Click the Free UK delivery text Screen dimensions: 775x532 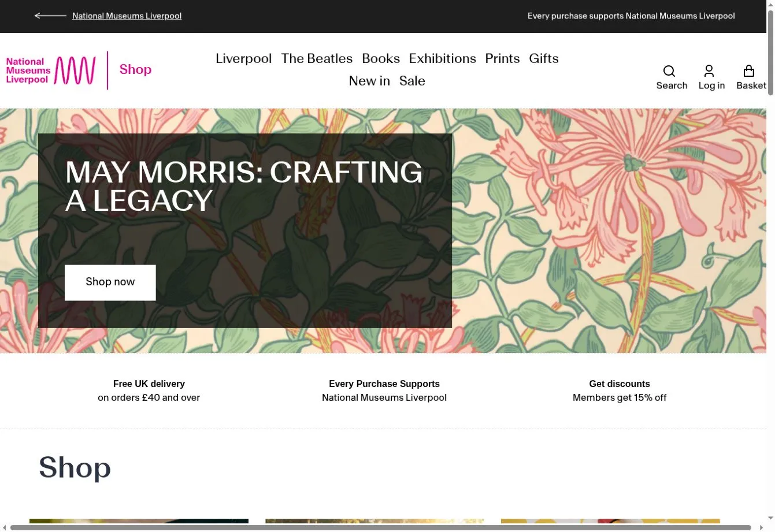149,384
